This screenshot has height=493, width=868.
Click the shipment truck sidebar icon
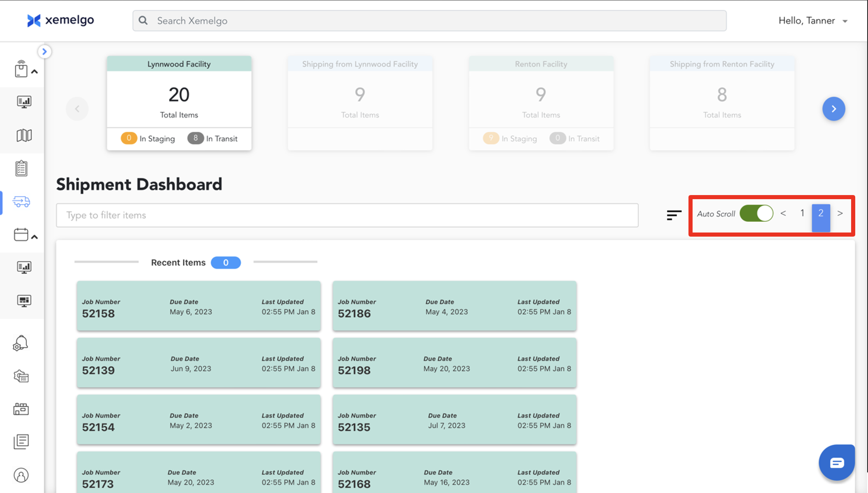[x=21, y=202]
